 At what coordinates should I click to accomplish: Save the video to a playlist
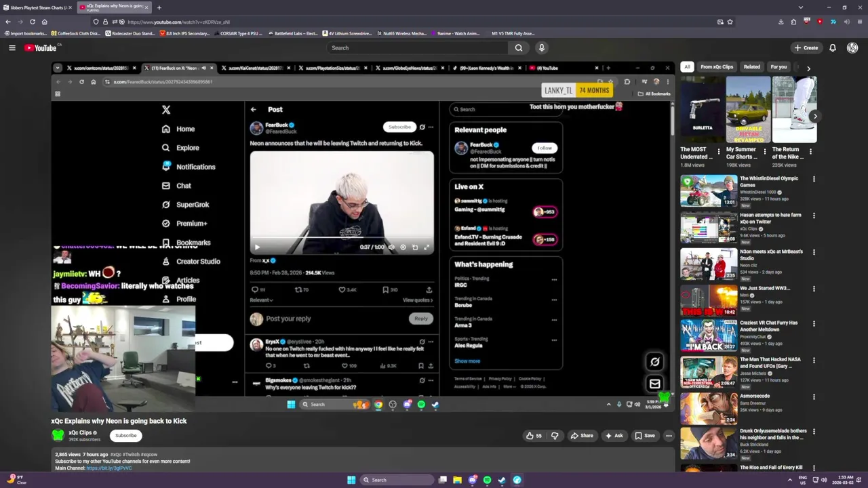[x=644, y=436]
